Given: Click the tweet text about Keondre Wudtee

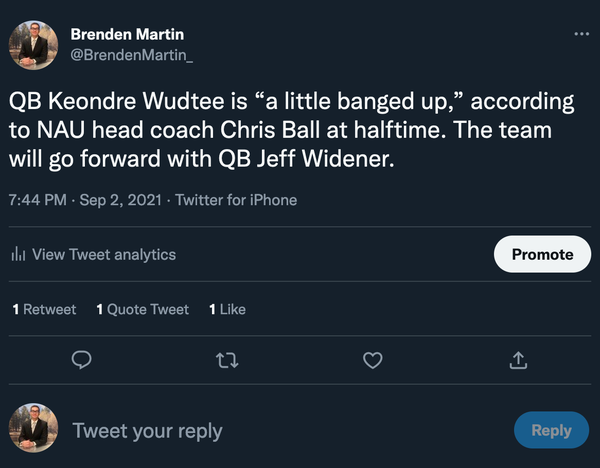Looking at the screenshot, I should click(292, 130).
